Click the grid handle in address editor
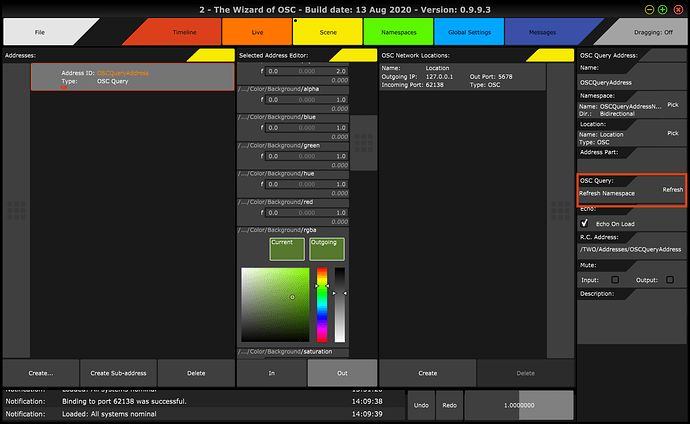This screenshot has width=690, height=424. pyautogui.click(x=363, y=143)
